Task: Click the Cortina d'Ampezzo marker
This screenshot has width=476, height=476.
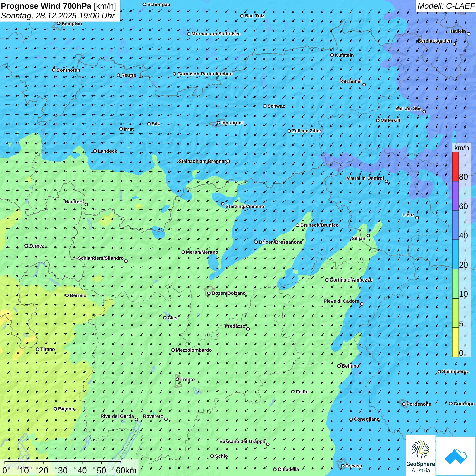Action: point(327,280)
